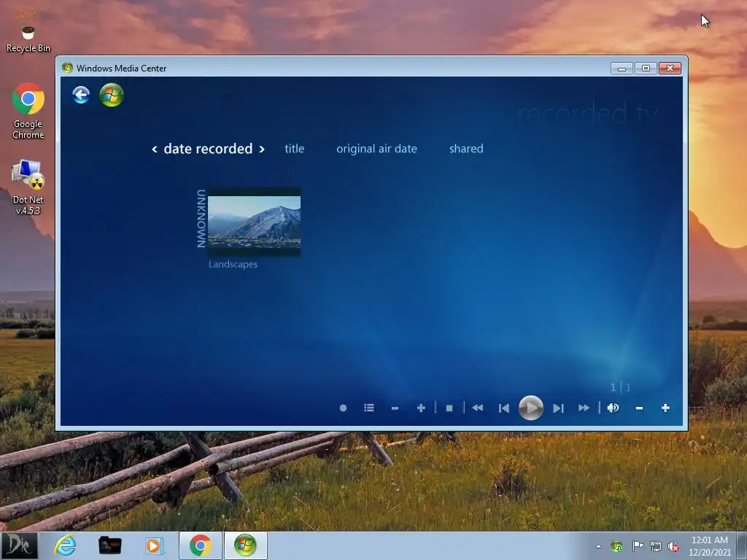Open the Landscapes video thumbnail
This screenshot has height=560, width=747.
point(254,222)
